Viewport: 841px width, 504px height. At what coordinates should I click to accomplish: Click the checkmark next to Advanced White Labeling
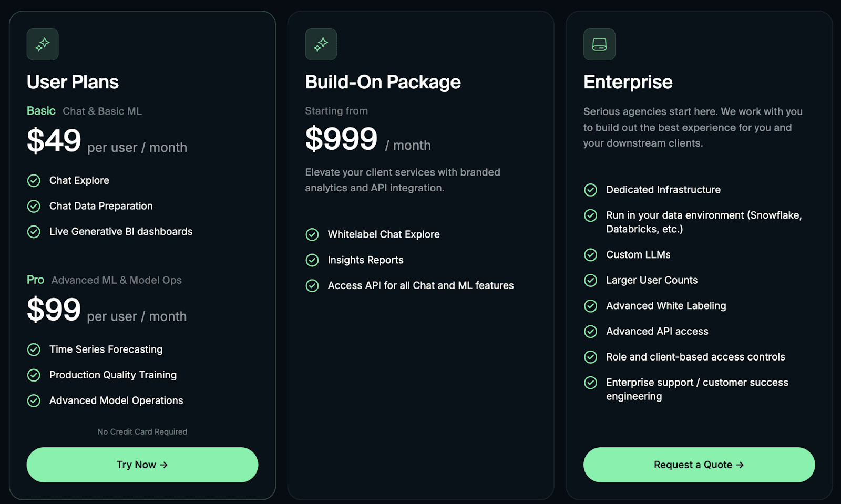(591, 306)
